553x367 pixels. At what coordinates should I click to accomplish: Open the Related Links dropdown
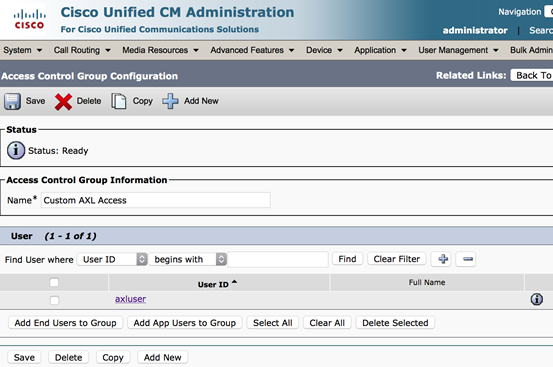(x=532, y=75)
